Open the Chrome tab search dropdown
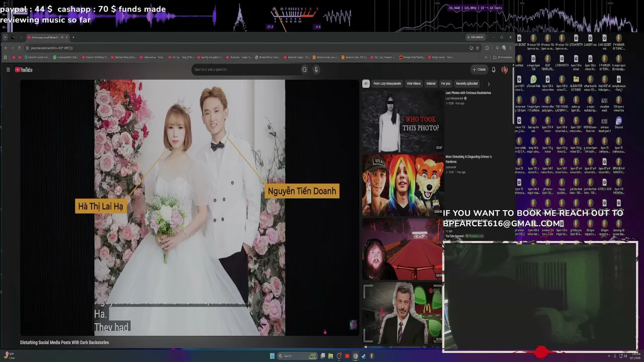Screen dimensions: 644x362 pyautogui.click(x=5, y=37)
